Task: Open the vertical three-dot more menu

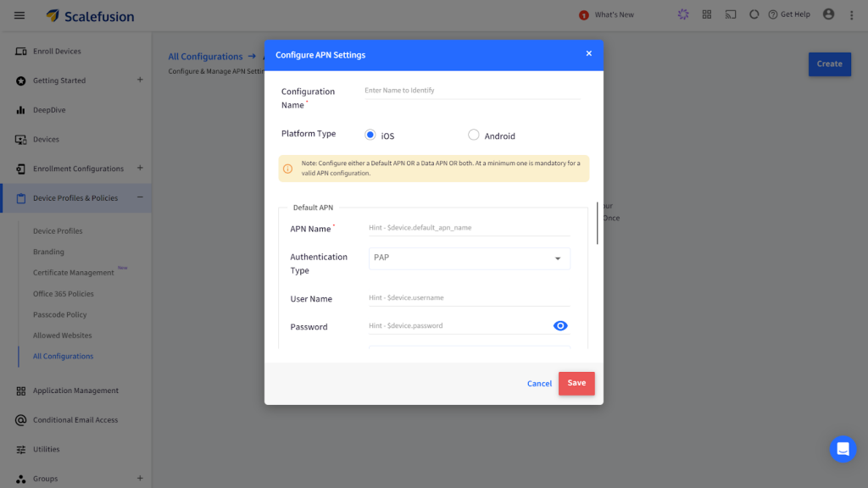Action: 851,15
